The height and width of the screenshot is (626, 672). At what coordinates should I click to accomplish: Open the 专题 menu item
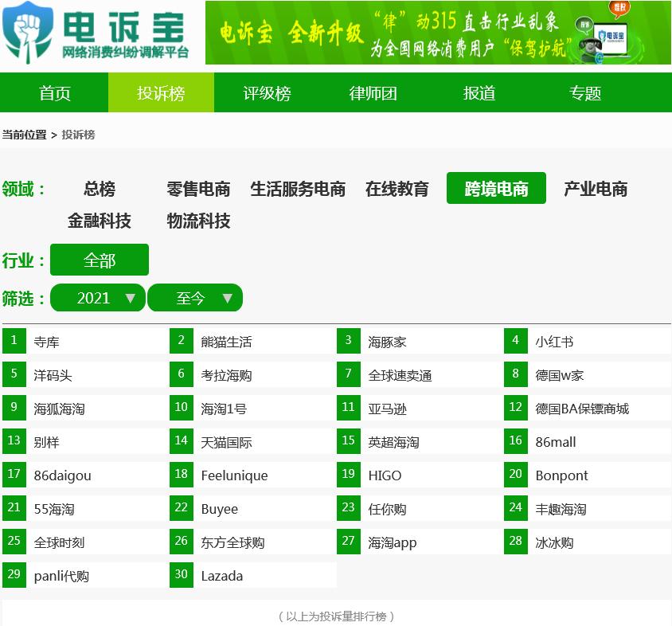(x=587, y=92)
